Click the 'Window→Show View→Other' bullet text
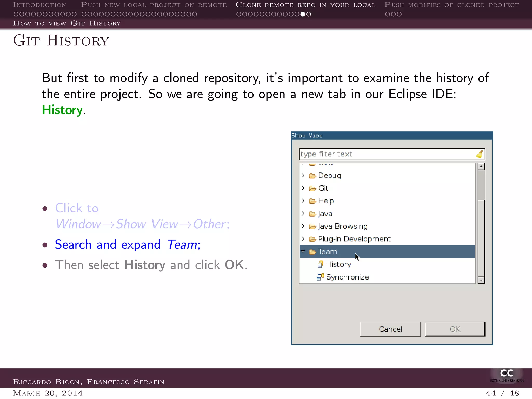 pos(143,224)
